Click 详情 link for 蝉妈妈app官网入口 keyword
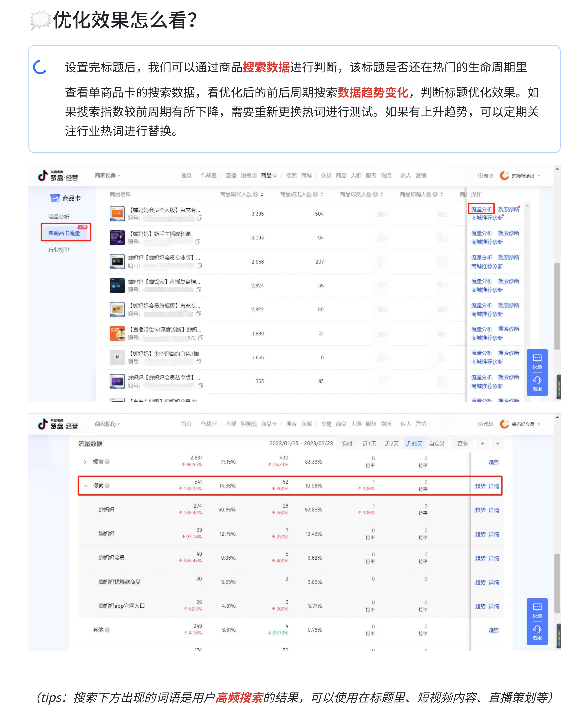588x719 pixels. [x=494, y=607]
